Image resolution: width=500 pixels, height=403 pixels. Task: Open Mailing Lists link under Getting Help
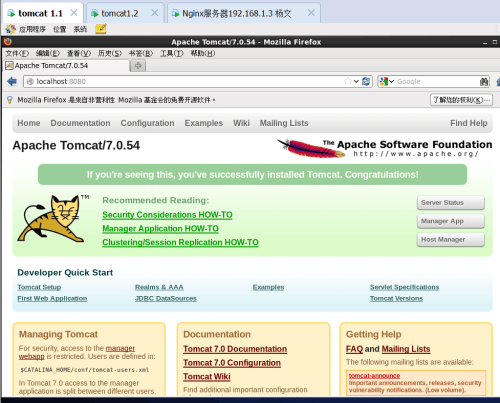click(406, 349)
